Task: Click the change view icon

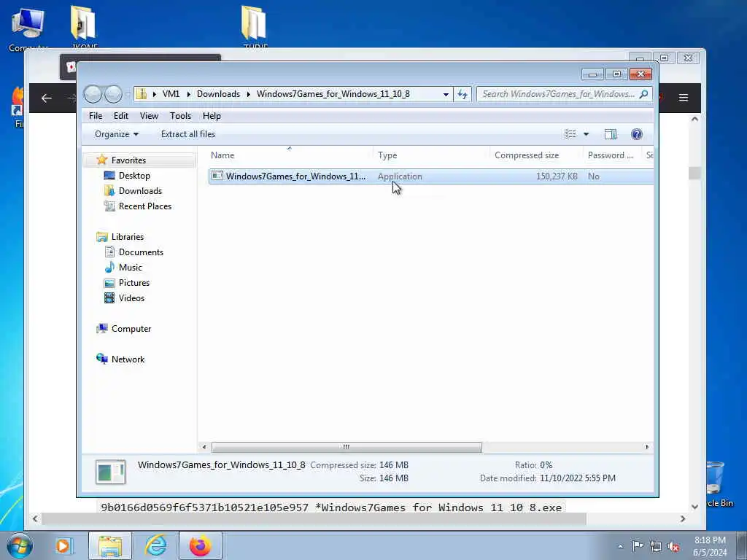Action: [570, 134]
